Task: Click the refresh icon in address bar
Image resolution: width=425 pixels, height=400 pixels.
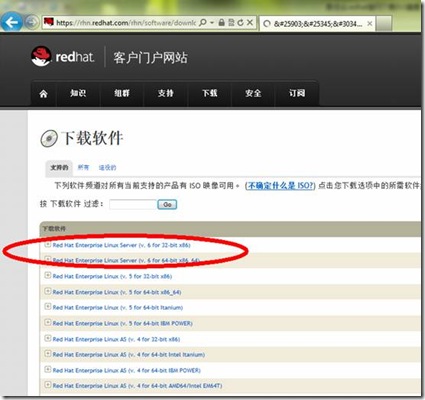Action: (x=240, y=23)
